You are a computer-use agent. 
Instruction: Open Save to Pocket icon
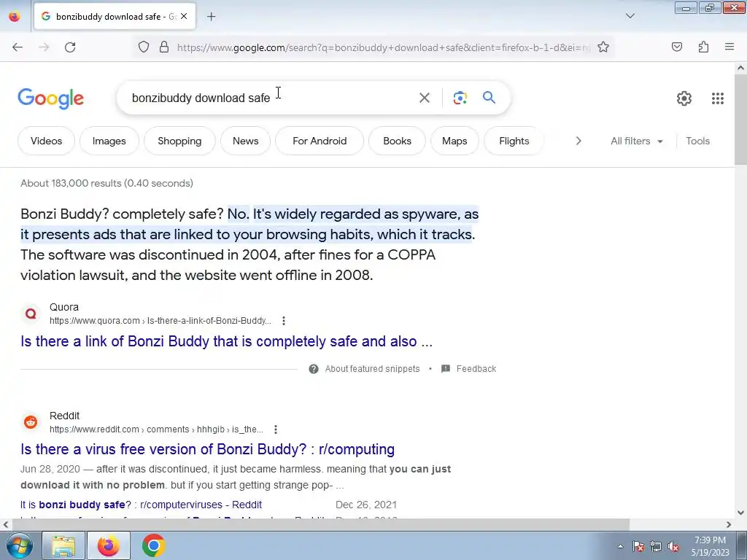(677, 47)
